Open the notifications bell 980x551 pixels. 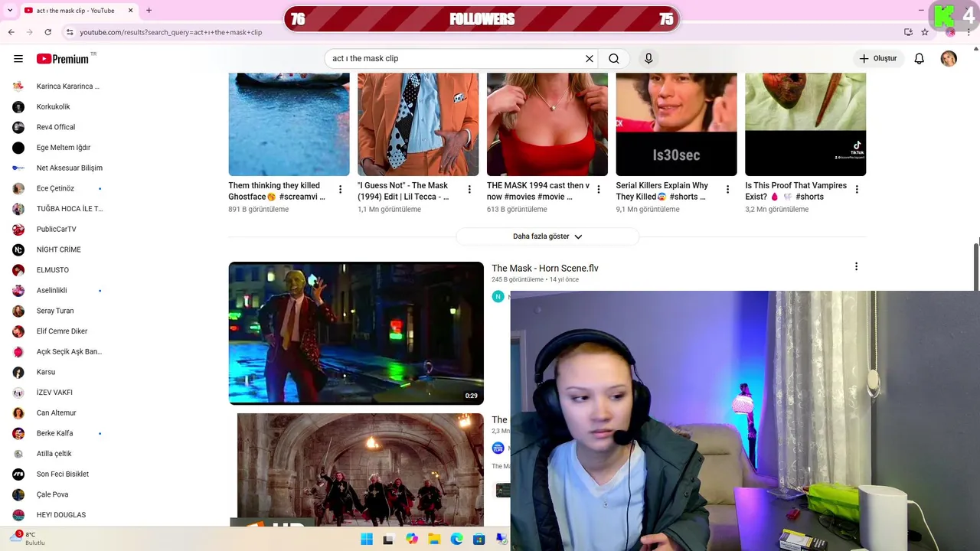[920, 58]
